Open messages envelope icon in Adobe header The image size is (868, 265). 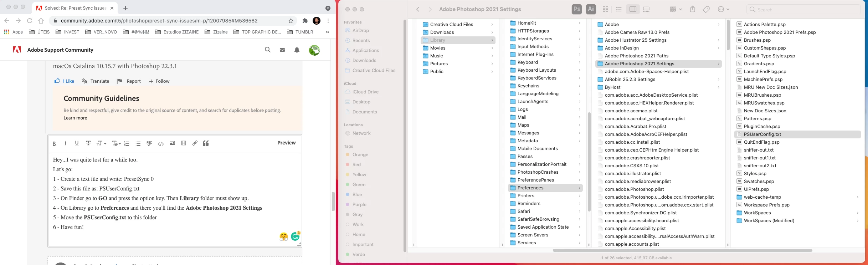coord(282,50)
